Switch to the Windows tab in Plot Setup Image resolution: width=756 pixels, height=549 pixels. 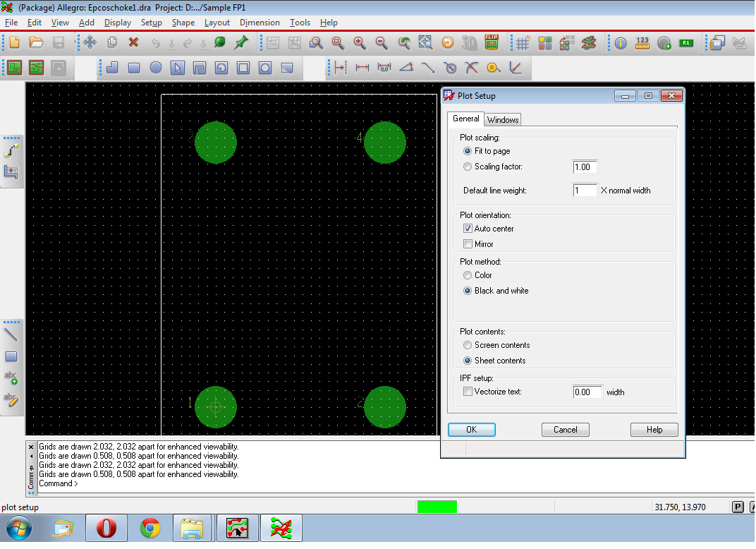pyautogui.click(x=502, y=120)
